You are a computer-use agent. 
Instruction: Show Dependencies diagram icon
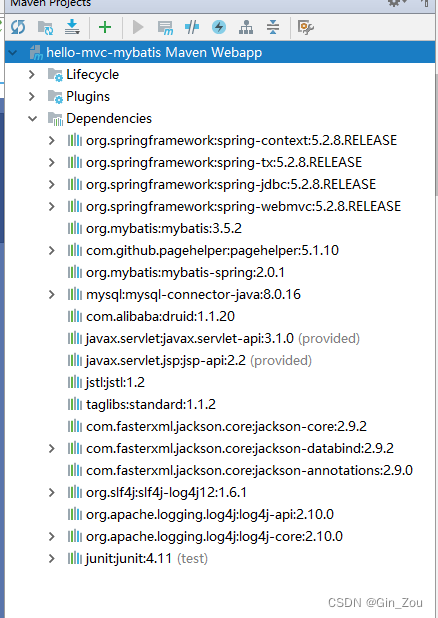[246, 27]
